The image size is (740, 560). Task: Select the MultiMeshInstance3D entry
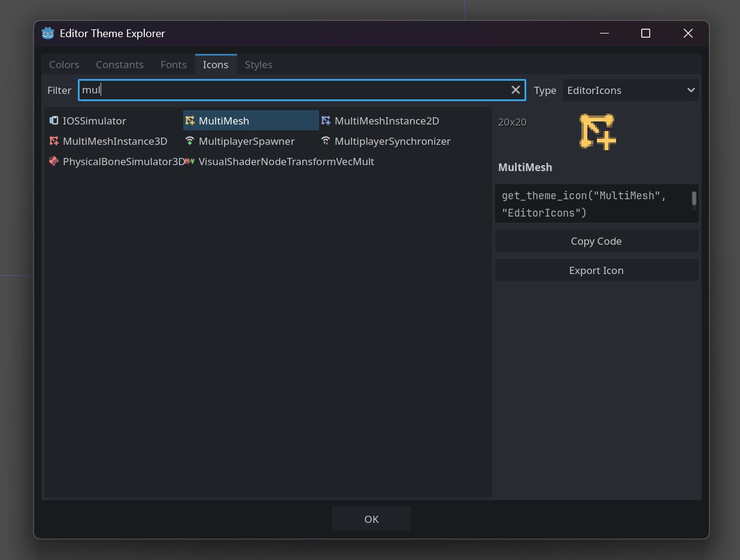[114, 141]
